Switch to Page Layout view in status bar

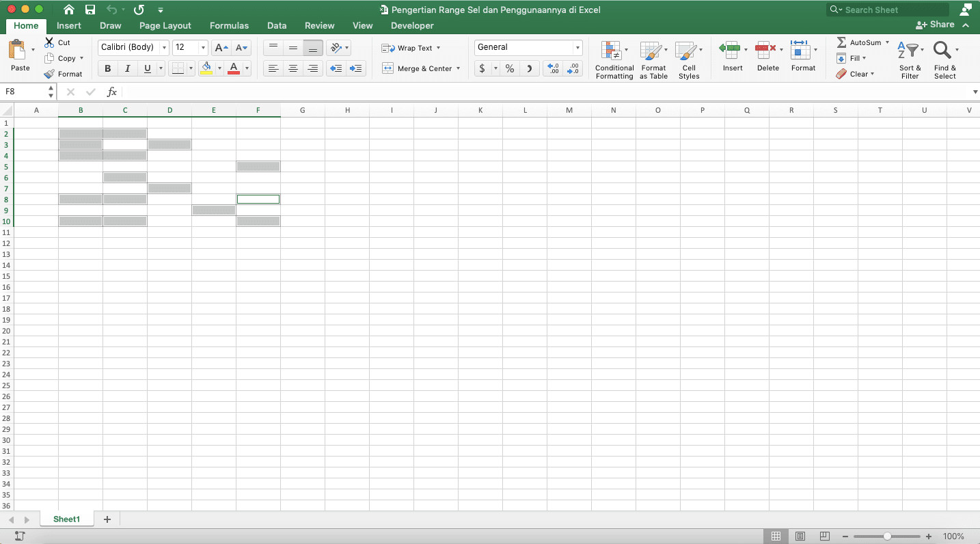800,536
